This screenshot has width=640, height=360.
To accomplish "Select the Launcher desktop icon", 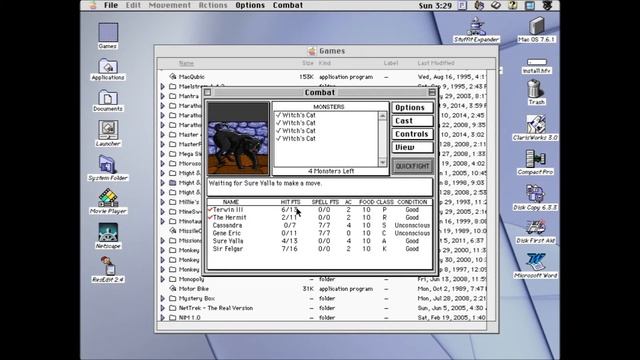I will pos(108,130).
